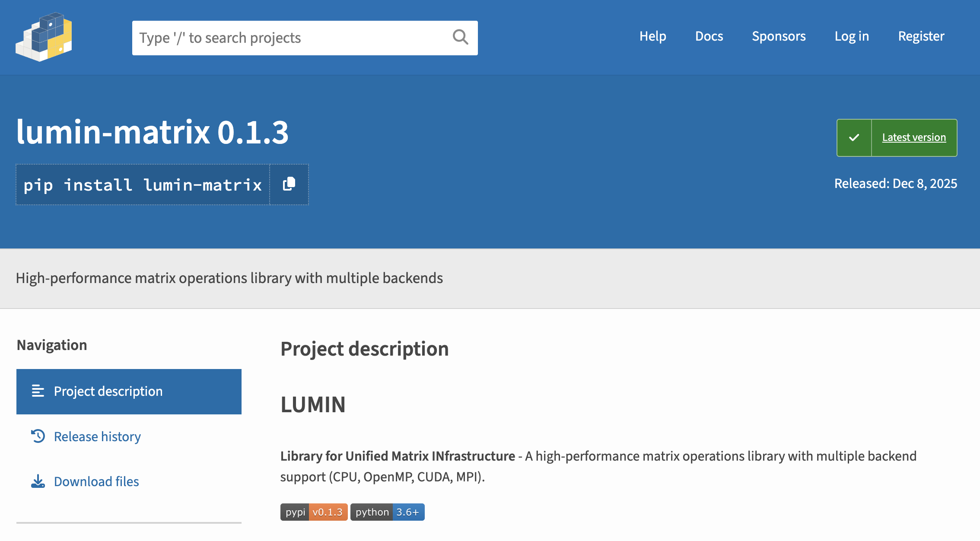Click Register in the header

pyautogui.click(x=921, y=36)
